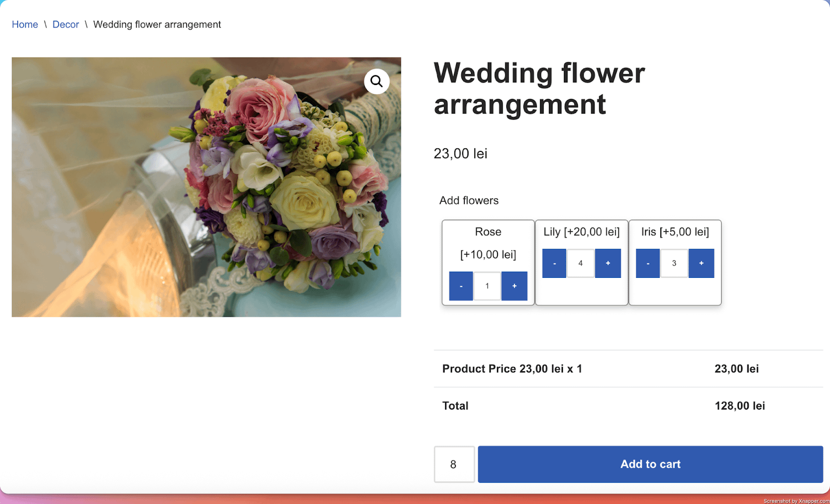The image size is (830, 504).
Task: Click the magnifier zoom icon on product image
Action: tap(377, 81)
